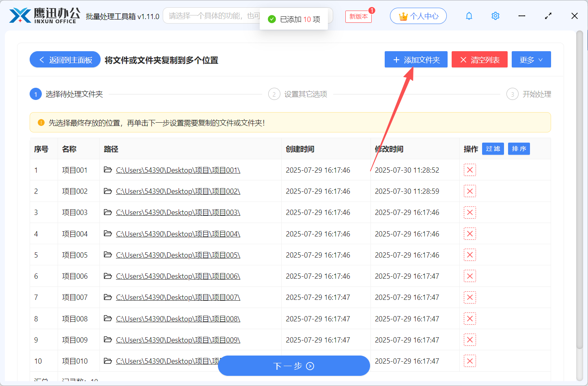The image size is (588, 386).
Task: Click the 添加文件夹 button
Action: point(416,60)
